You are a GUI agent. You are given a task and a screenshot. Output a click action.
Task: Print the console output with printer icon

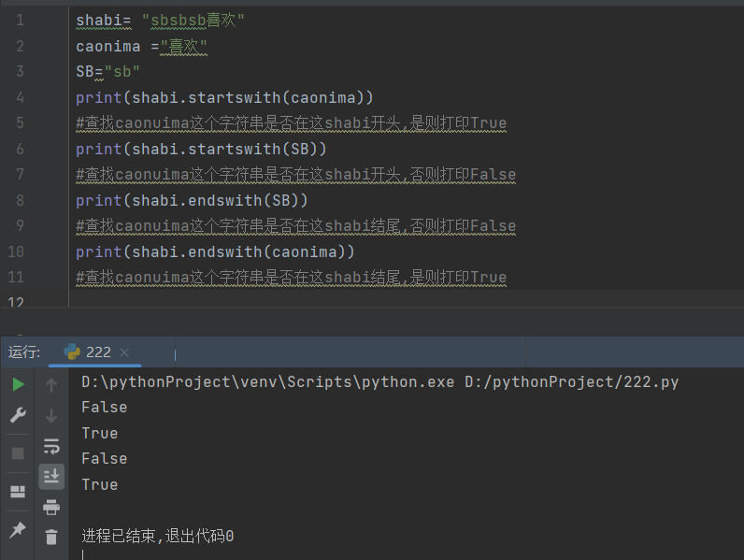point(51,508)
